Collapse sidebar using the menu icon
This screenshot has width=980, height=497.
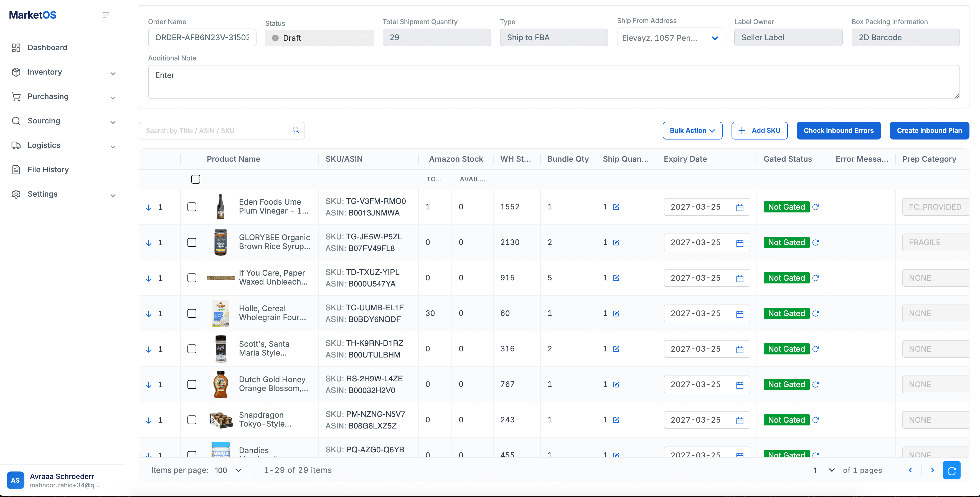[106, 15]
